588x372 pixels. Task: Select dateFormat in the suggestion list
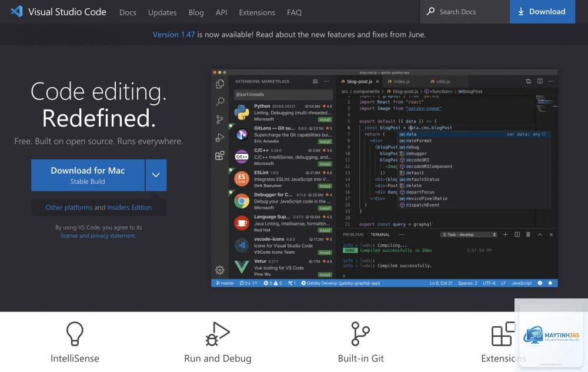coord(473,141)
